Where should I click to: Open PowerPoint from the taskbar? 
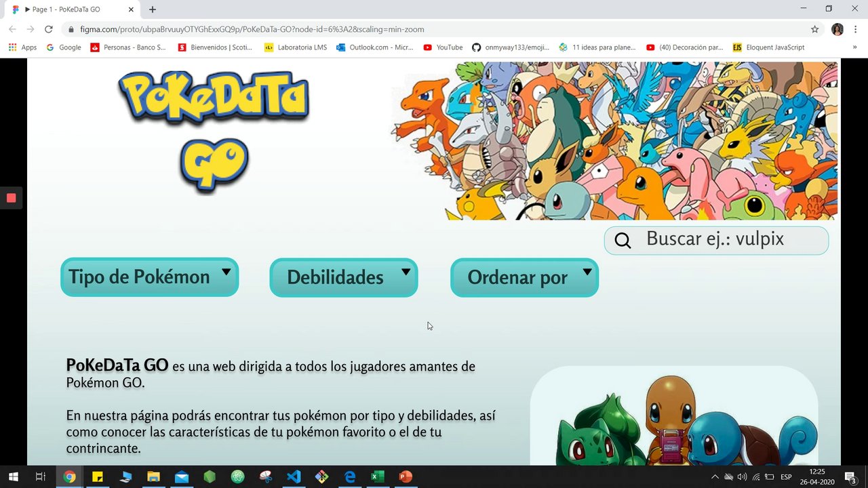point(406,477)
